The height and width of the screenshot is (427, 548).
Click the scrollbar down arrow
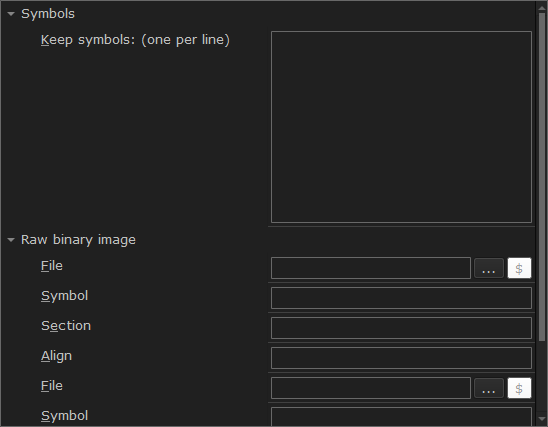pos(542,418)
